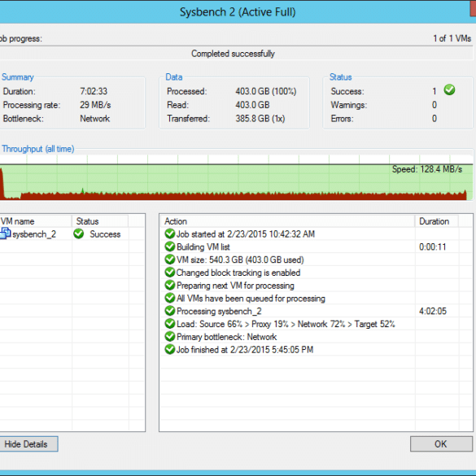This screenshot has height=476, width=476.
Task: Click the check icon for 'Preparing next VM for processing'
Action: pos(170,285)
